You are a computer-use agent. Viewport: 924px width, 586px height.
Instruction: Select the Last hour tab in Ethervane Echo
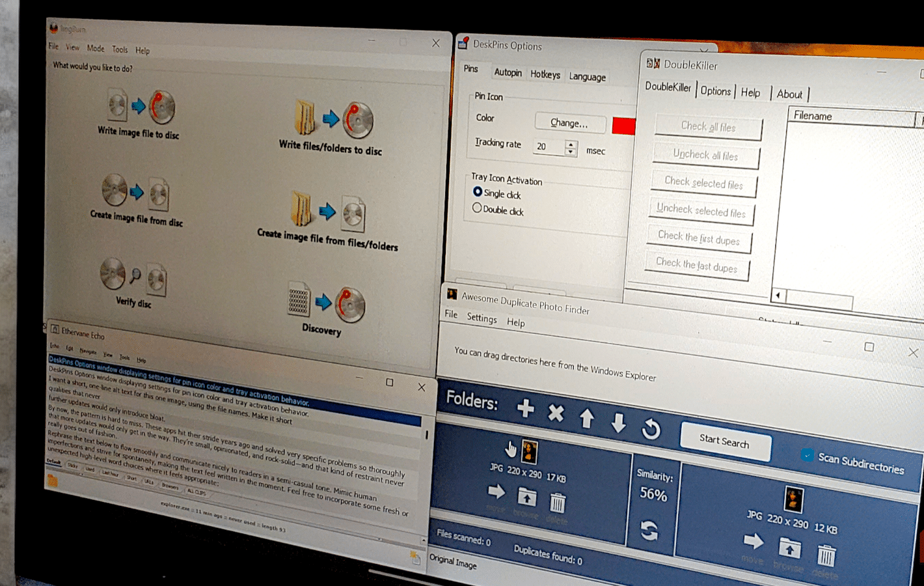pyautogui.click(x=110, y=473)
